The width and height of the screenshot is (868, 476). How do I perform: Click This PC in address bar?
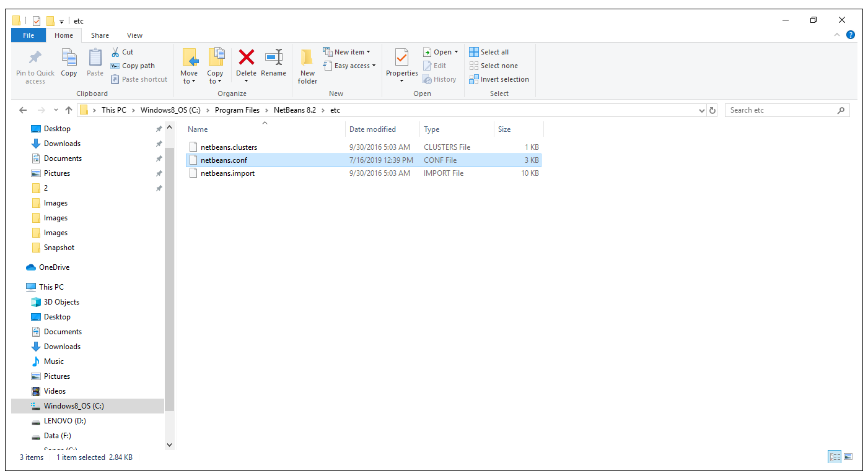click(113, 110)
